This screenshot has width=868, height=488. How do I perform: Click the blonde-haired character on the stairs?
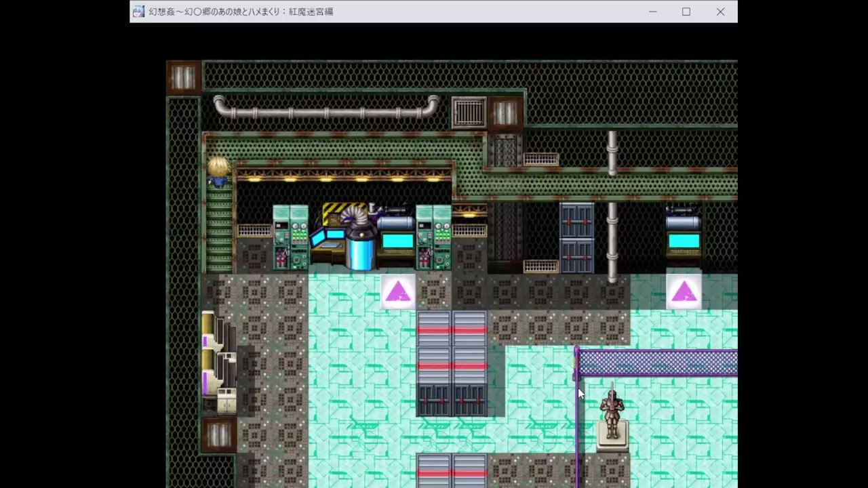(218, 171)
